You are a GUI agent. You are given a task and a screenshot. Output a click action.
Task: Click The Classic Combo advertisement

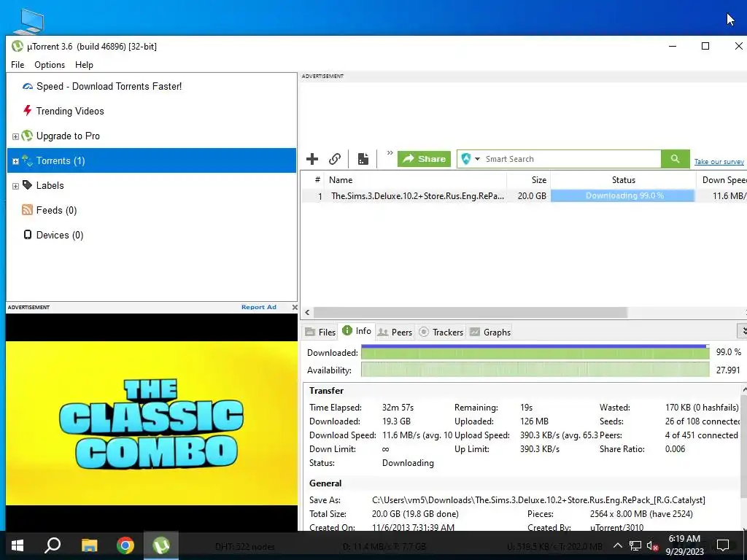tap(152, 423)
